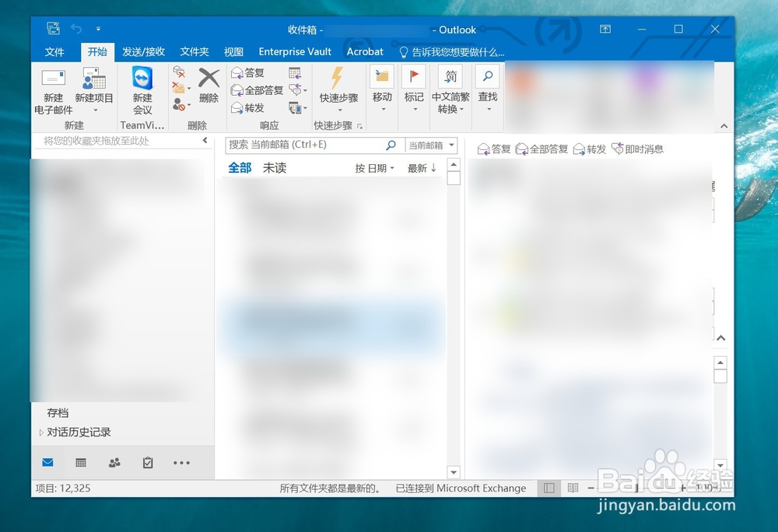This screenshot has width=778, height=532.
Task: Open the 文件 (File) tab
Action: (54, 51)
